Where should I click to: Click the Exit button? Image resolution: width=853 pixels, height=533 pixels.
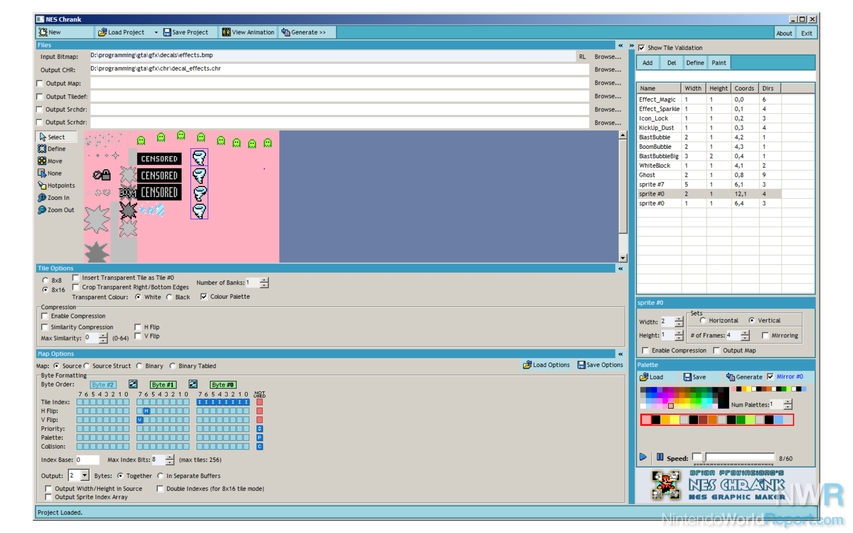click(806, 33)
